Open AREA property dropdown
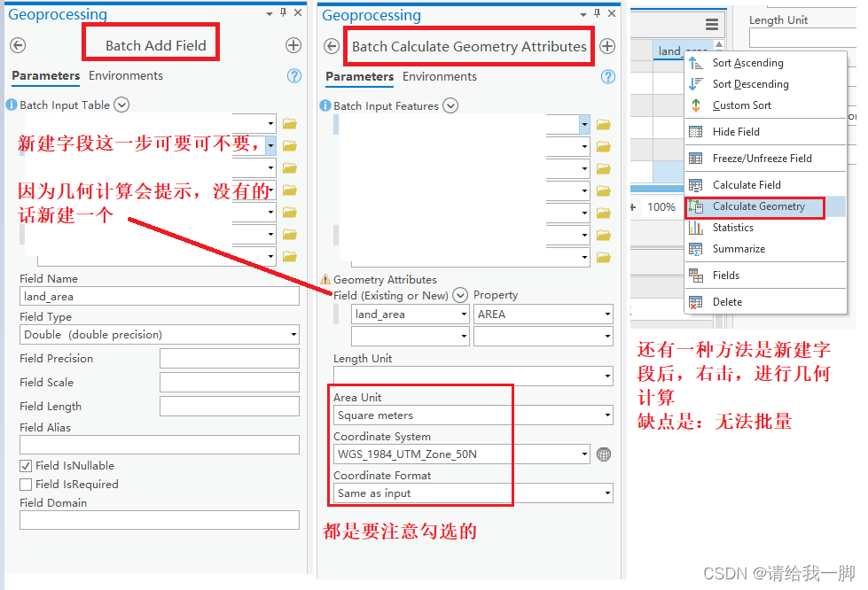Screen dimensions: 868x590 607,314
